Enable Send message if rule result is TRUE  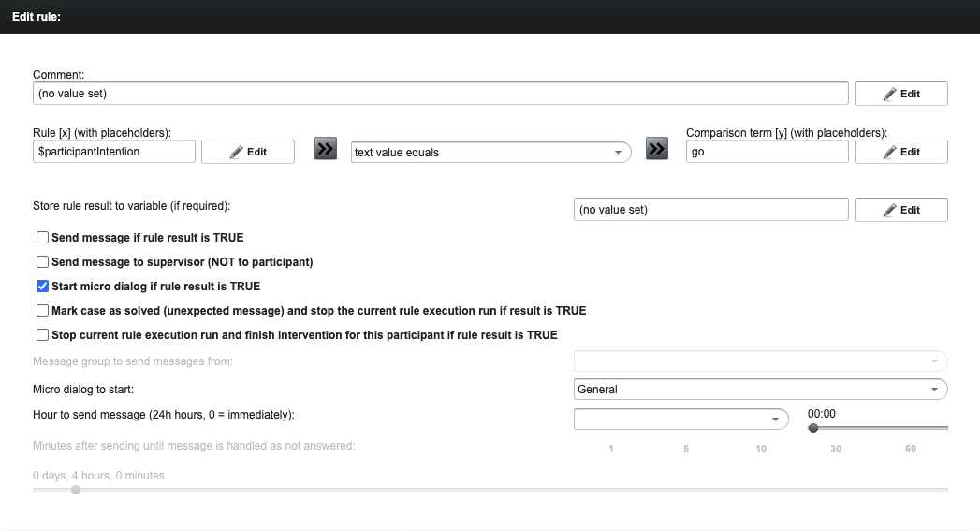pyautogui.click(x=42, y=238)
